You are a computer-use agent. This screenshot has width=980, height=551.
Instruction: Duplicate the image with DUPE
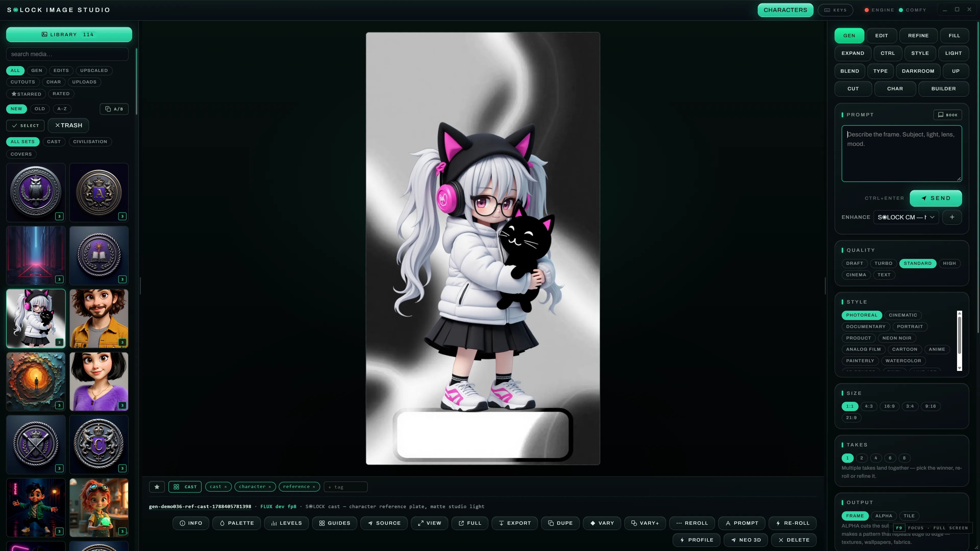coord(560,523)
